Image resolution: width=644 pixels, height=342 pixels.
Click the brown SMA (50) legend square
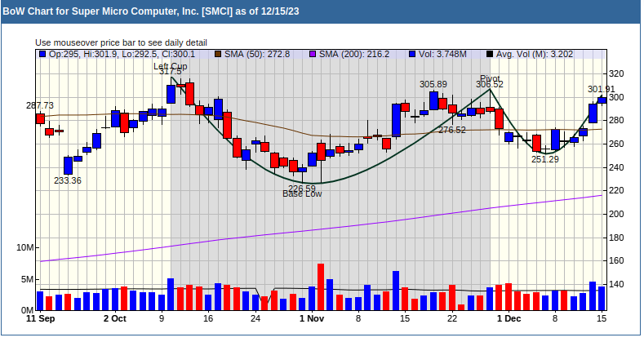[x=218, y=54]
